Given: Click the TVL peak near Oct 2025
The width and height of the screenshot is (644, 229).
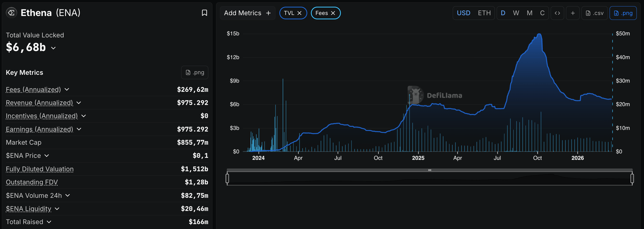Looking at the screenshot, I should pos(539,34).
